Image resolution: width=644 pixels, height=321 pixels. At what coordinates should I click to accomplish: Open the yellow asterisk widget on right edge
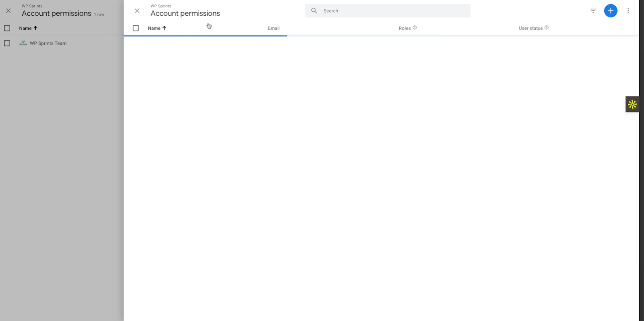(632, 105)
